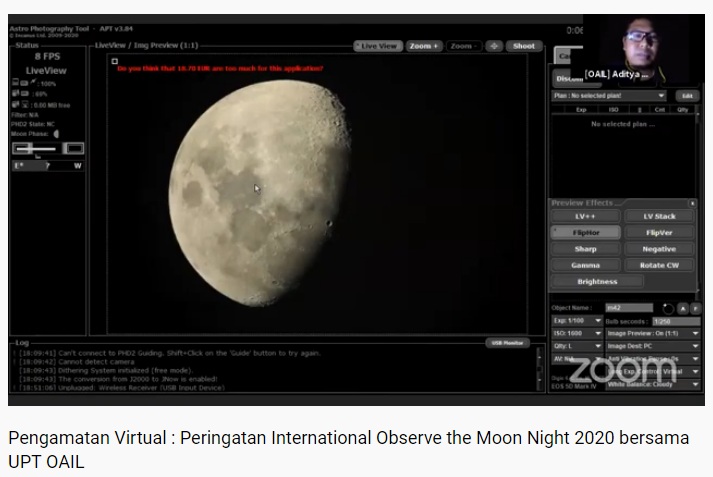This screenshot has width=713, height=477.
Task: Click the 'Filter: N/A' status line
Action: pyautogui.click(x=25, y=115)
